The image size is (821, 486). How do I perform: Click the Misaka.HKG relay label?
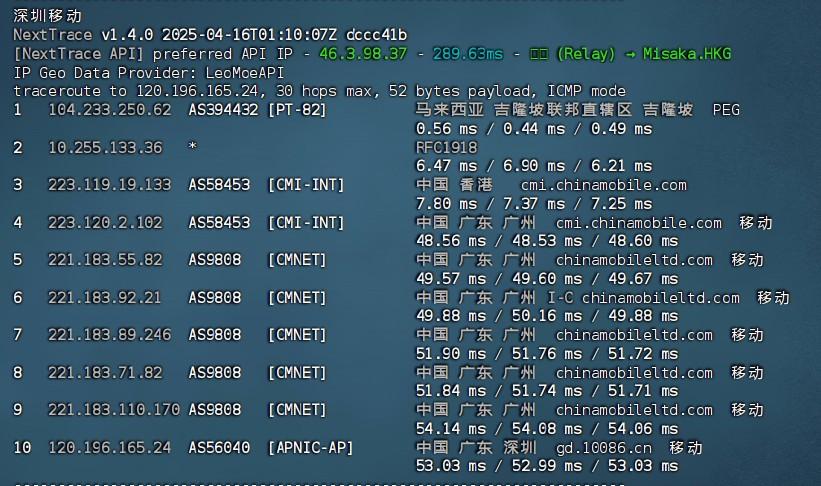tap(687, 54)
